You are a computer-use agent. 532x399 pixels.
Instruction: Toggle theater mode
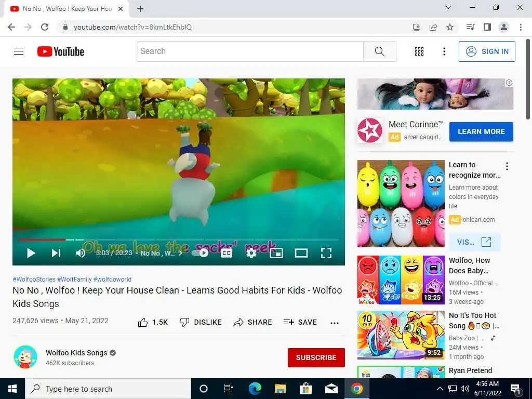301,253
